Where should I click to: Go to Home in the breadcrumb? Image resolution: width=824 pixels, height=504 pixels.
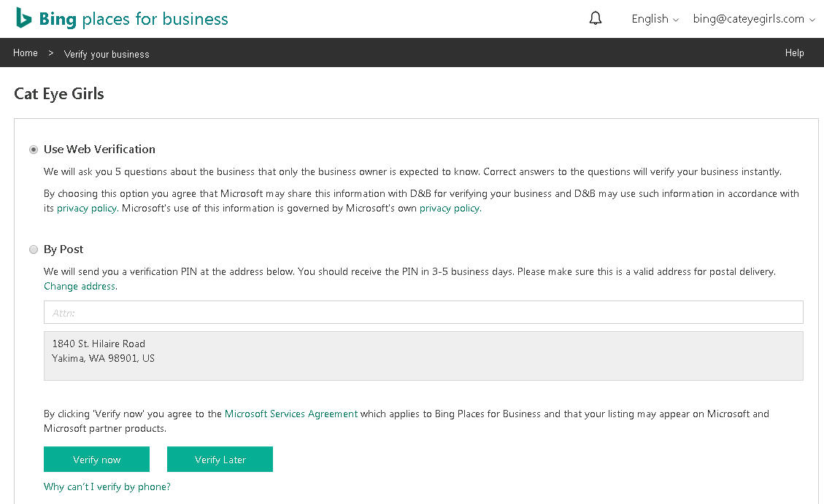click(26, 53)
